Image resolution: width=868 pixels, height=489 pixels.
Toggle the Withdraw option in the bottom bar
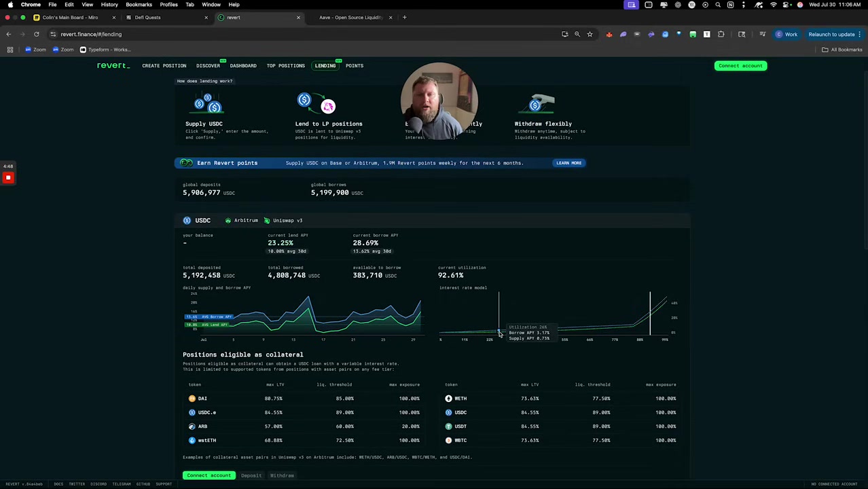pos(282,475)
